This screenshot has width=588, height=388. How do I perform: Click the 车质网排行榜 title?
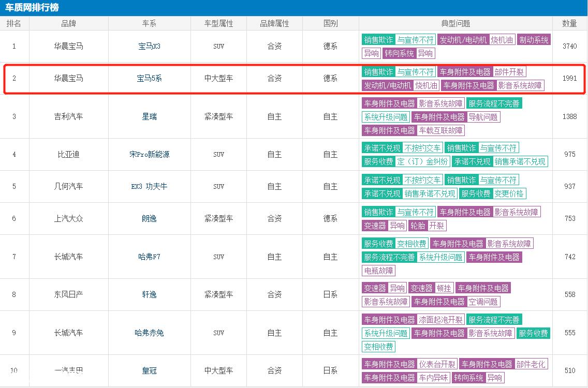[32, 7]
